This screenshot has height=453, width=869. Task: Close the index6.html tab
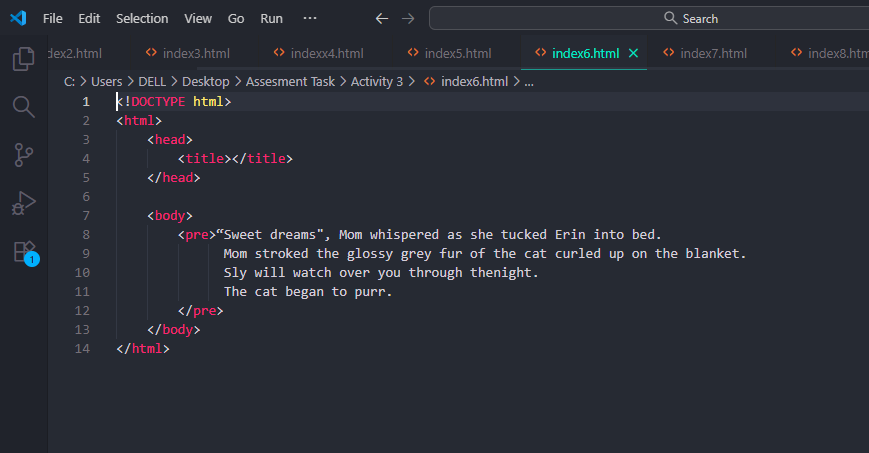tap(633, 53)
